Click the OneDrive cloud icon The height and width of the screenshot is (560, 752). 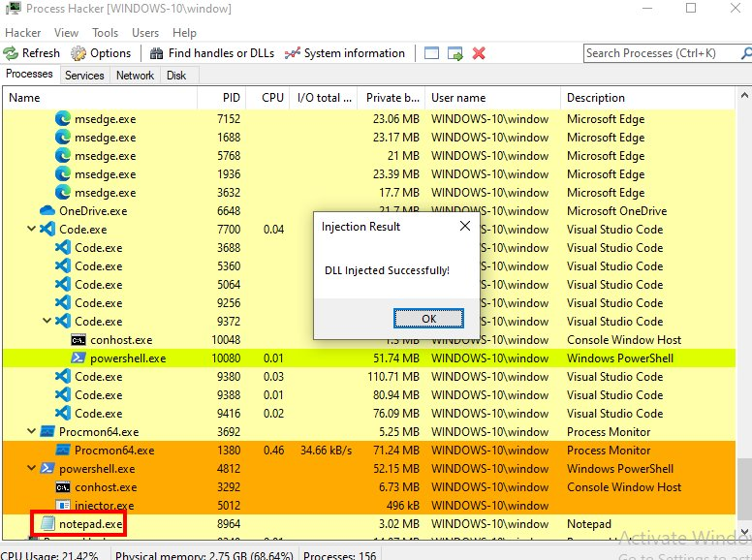pos(47,210)
